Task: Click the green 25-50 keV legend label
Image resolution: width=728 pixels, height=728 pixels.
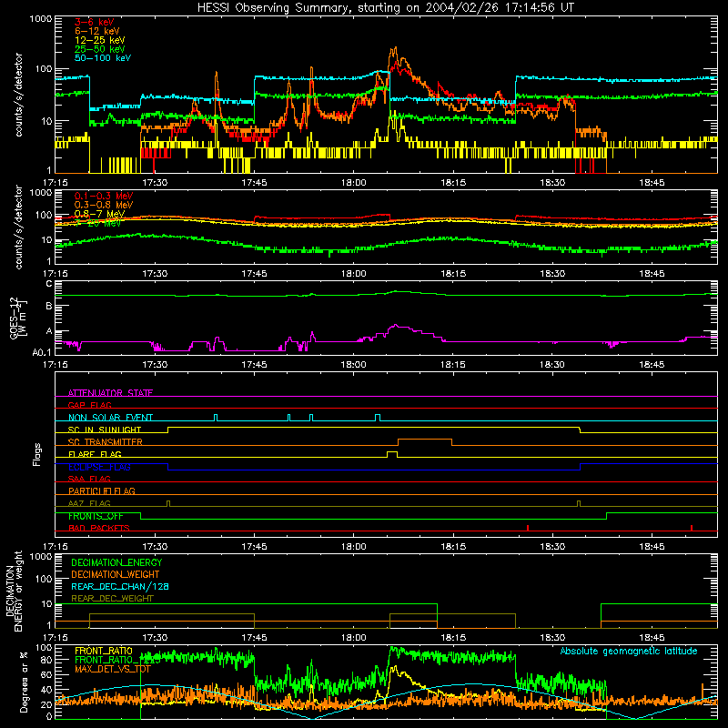Action: point(100,49)
